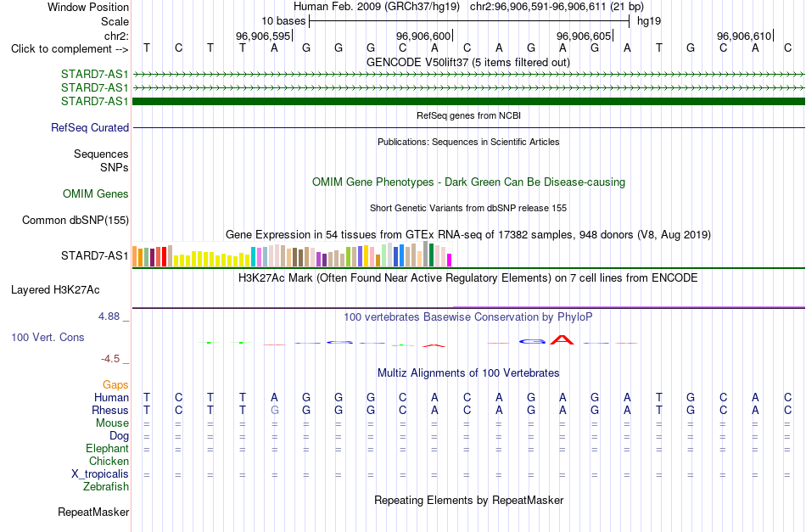Viewport: 806px width, 532px height.
Task: Select the Mouse species label
Action: pyautogui.click(x=112, y=423)
